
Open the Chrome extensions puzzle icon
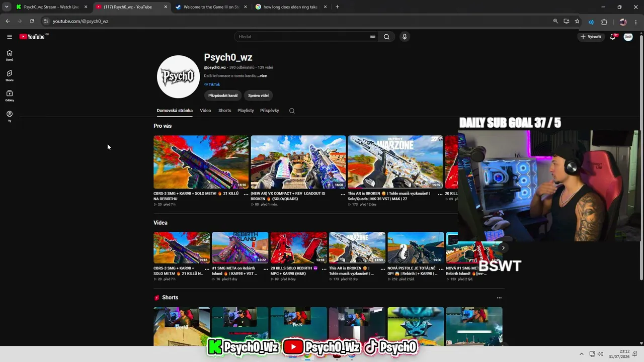604,22
